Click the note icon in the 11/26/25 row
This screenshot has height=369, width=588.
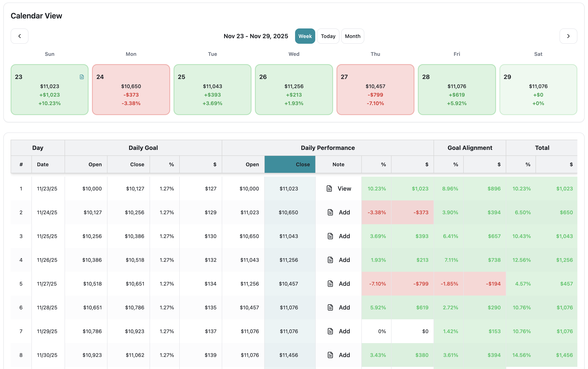[330, 260]
